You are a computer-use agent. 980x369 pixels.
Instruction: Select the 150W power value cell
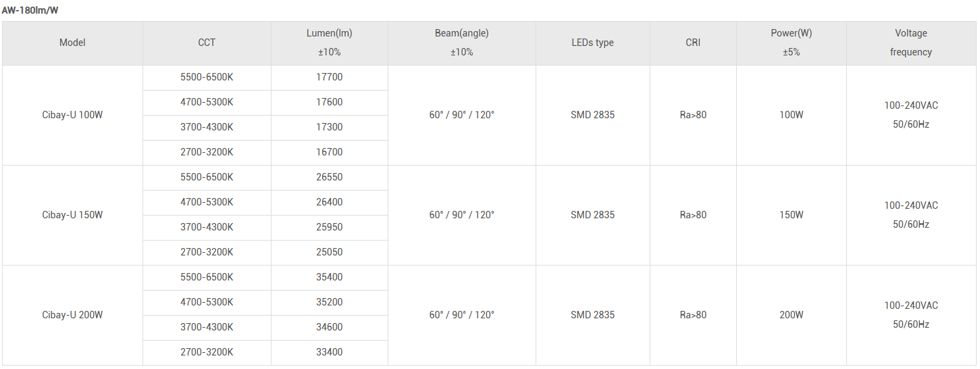point(791,215)
